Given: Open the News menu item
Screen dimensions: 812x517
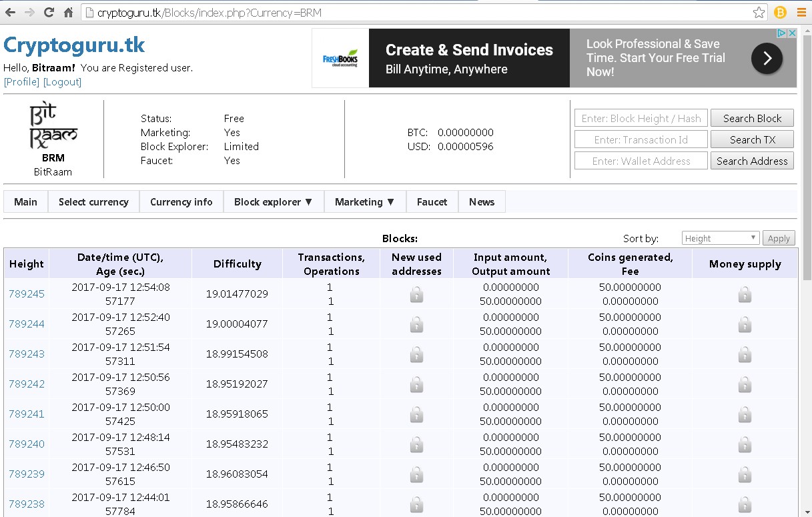Looking at the screenshot, I should coord(482,201).
